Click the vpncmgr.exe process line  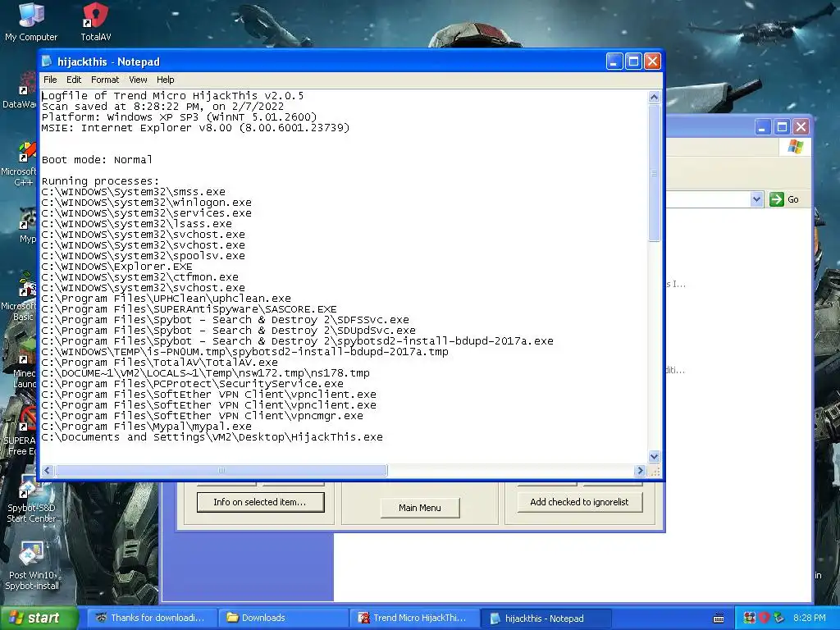click(x=202, y=416)
